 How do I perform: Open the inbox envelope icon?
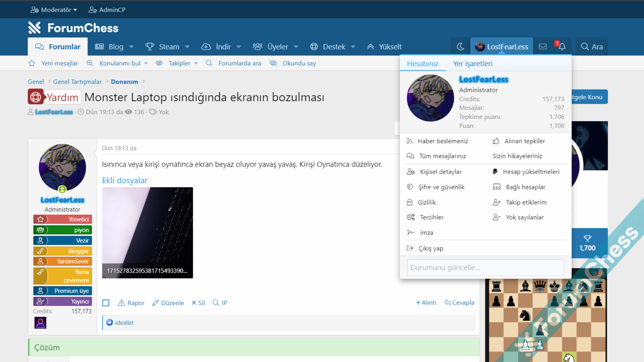pos(543,47)
